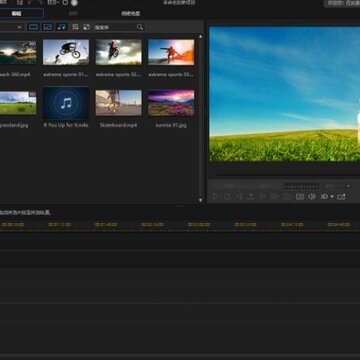Image resolution: width=360 pixels, height=360 pixels.
Task: Open the preview zoom Fit dropdown
Action: click(x=338, y=186)
